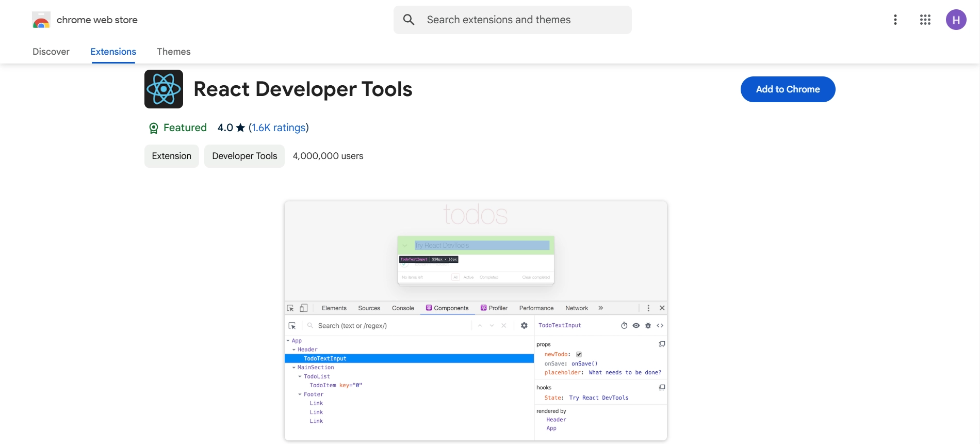Click the Featured label
Image resolution: width=980 pixels, height=444 pixels.
coord(185,128)
